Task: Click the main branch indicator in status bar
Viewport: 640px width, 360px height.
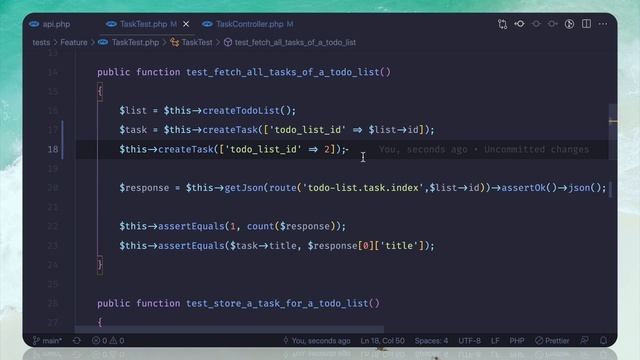Action: (x=47, y=340)
